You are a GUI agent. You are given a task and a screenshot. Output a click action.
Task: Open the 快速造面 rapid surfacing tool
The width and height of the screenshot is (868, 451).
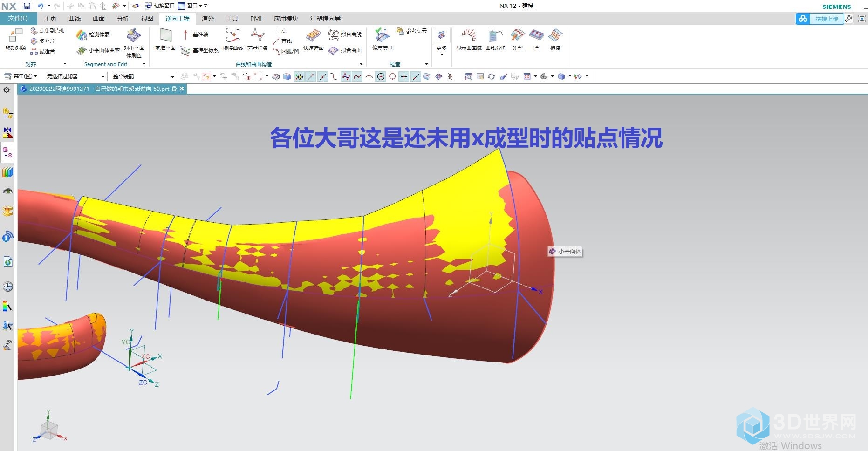(314, 39)
